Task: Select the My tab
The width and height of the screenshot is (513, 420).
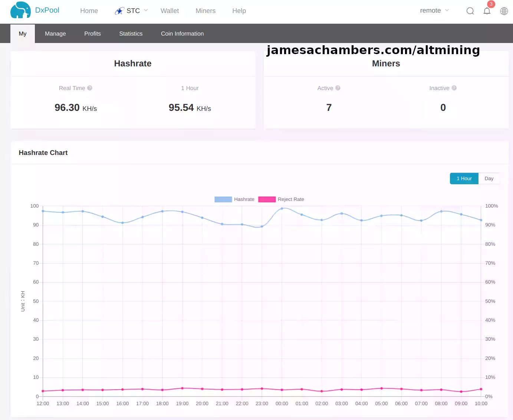Action: tap(23, 34)
